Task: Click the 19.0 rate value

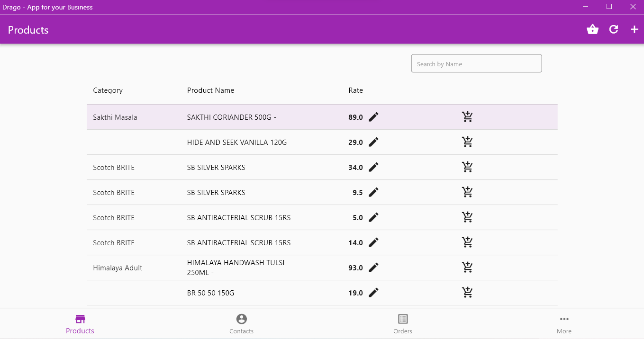Action: pos(355,293)
